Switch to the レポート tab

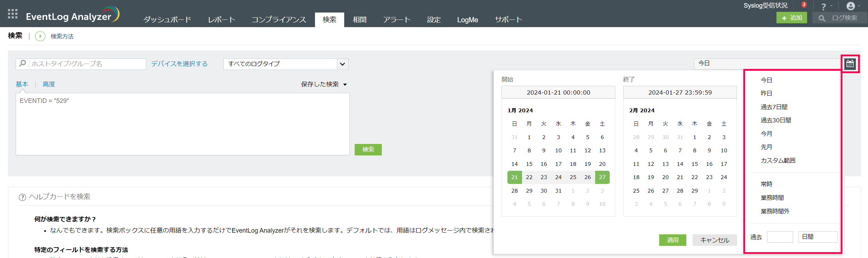221,20
